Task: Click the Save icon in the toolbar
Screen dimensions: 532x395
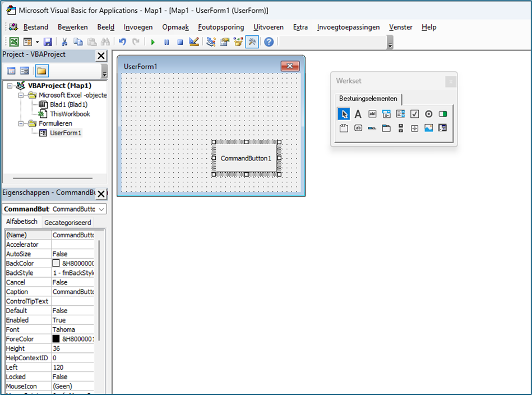Action: [x=48, y=42]
